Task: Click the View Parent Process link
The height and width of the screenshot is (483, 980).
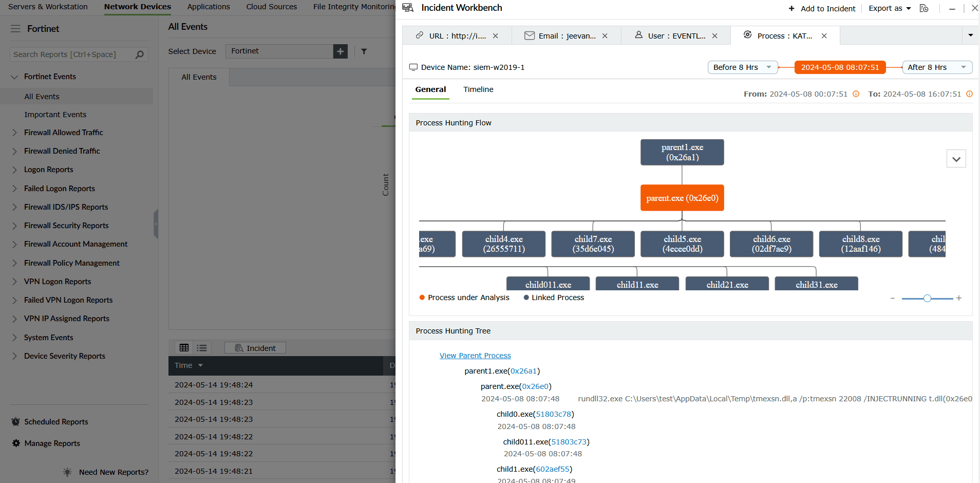Action: click(x=475, y=355)
